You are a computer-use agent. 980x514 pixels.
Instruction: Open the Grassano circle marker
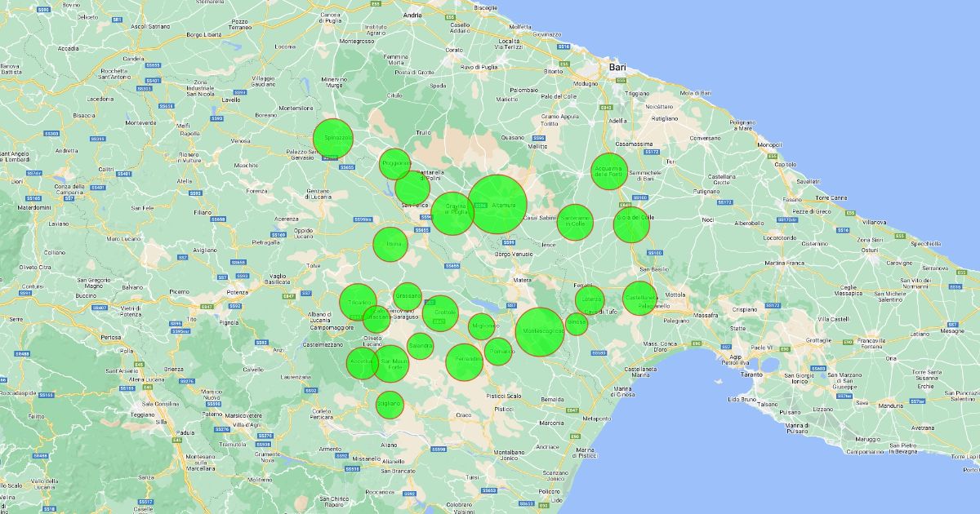(408, 296)
